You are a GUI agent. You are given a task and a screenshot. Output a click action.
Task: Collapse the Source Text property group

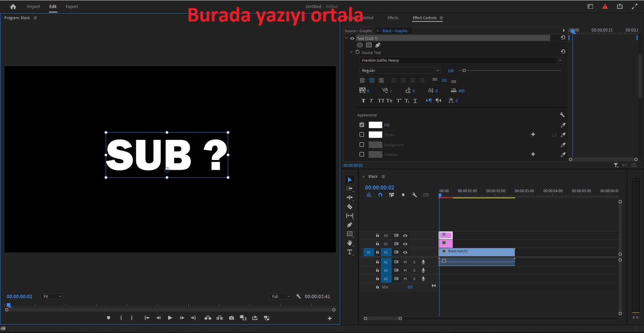(351, 52)
